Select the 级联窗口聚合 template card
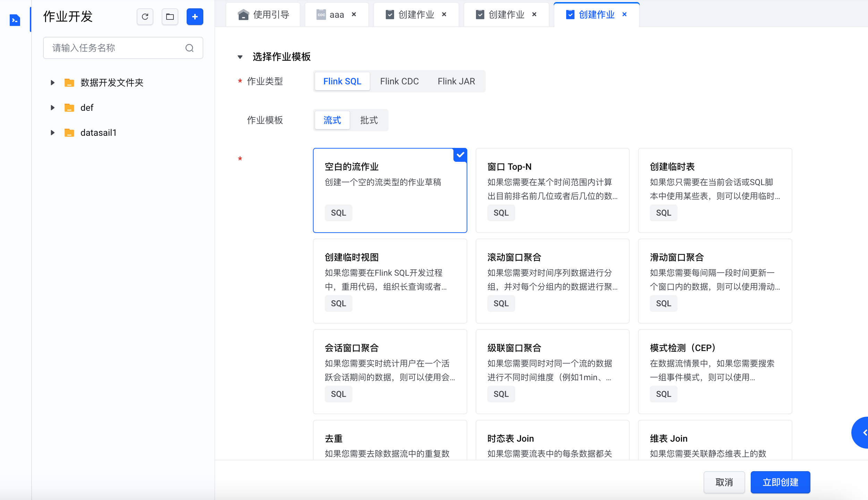This screenshot has width=868, height=500. pos(552,372)
